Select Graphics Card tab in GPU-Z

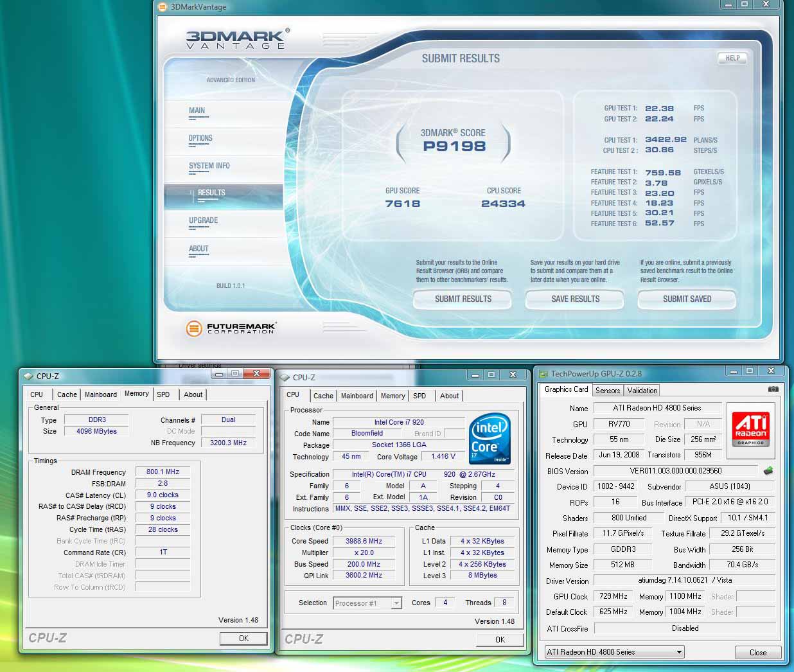[x=566, y=389]
